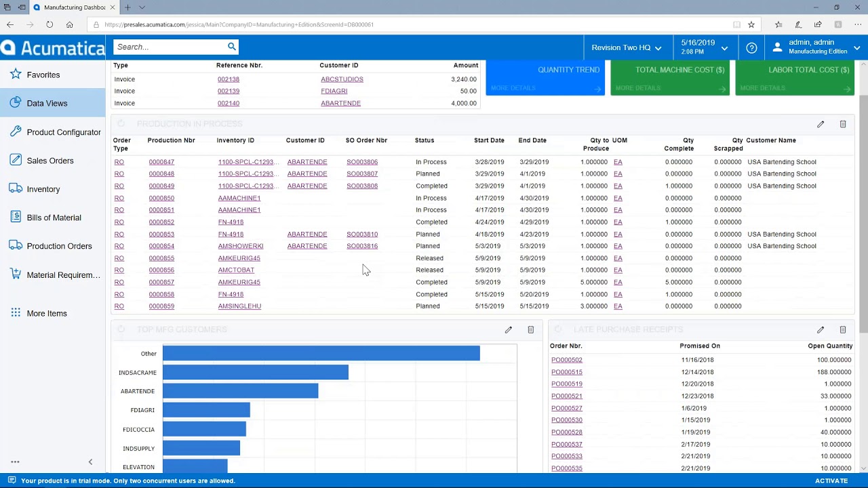Open Production Orders workspace
Viewport: 868px width, 488px height.
(52, 246)
